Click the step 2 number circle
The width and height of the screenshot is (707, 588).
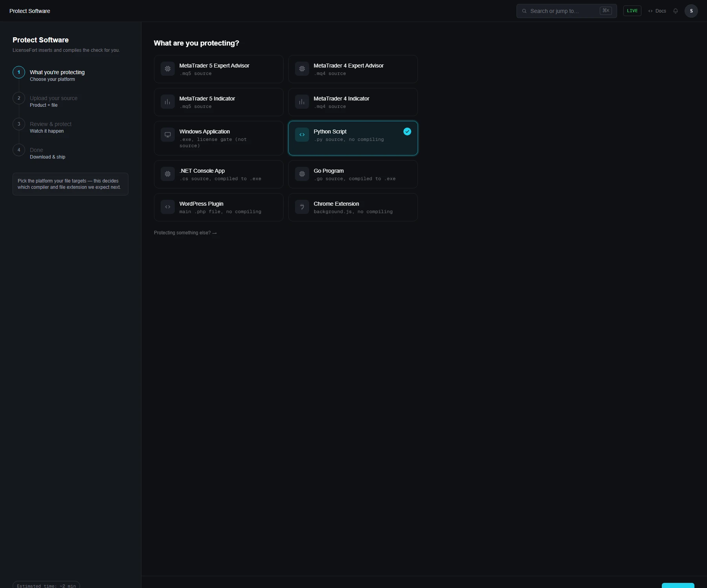[19, 98]
